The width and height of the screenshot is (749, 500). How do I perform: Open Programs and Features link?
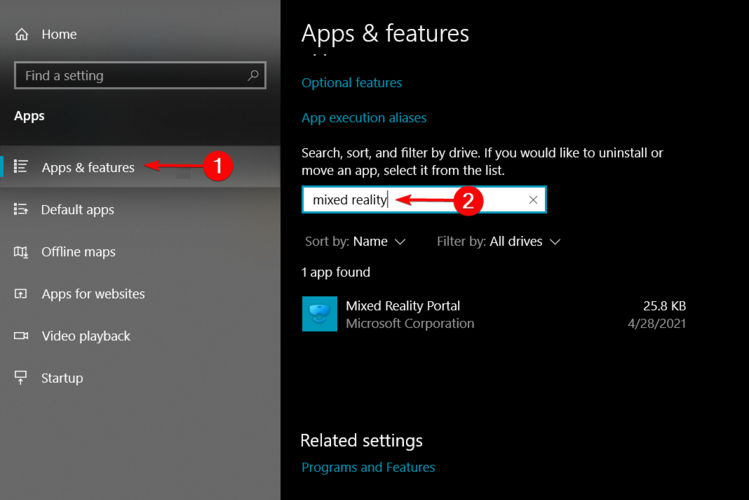point(368,467)
